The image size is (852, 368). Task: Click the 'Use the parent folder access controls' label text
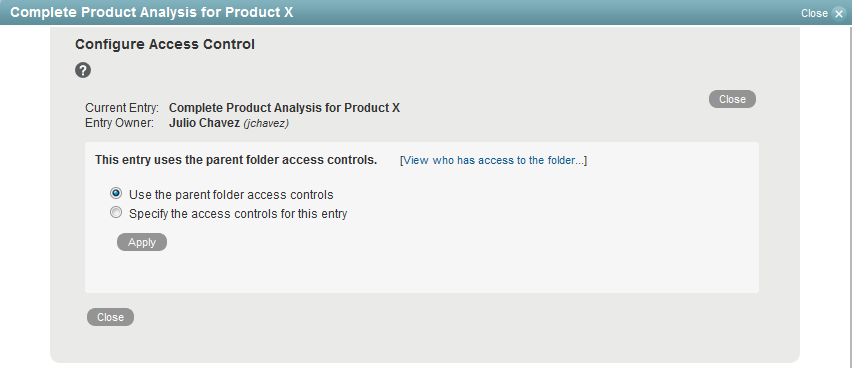pyautogui.click(x=231, y=195)
